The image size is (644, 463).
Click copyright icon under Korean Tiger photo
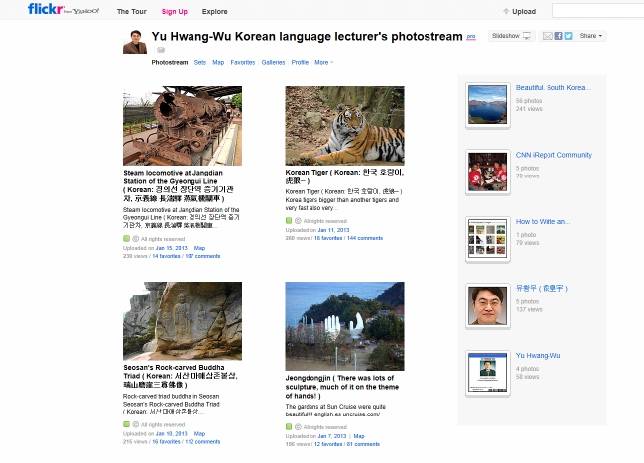coord(298,221)
